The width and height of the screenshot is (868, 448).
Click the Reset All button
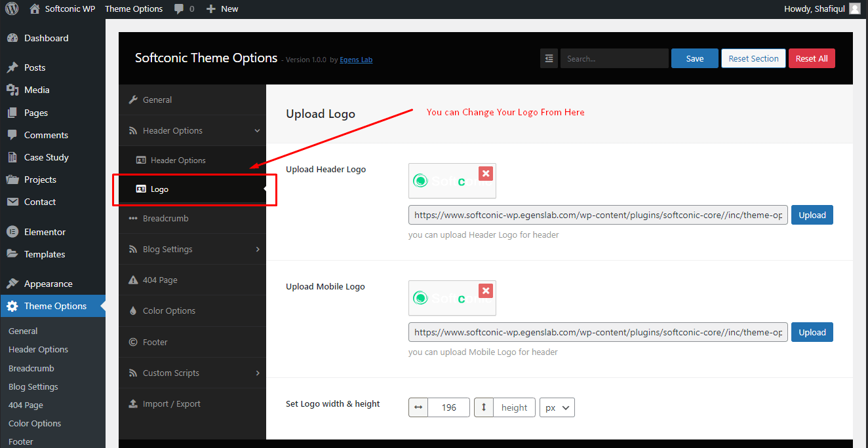pos(812,58)
